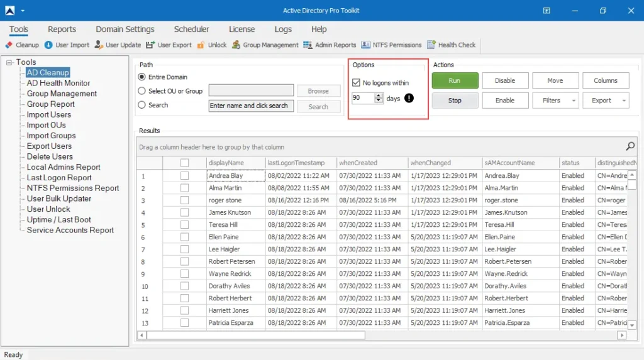The image size is (644, 360).
Task: Open the User Update toolbar tool
Action: click(118, 45)
